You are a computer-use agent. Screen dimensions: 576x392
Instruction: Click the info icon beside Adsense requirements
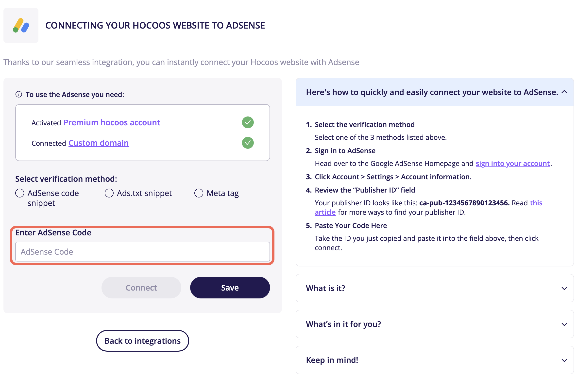coord(18,94)
